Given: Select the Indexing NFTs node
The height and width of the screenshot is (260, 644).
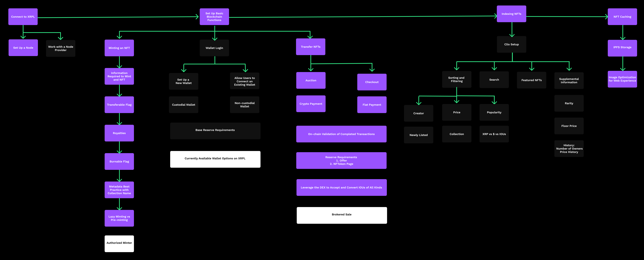Looking at the screenshot, I should coord(511,14).
